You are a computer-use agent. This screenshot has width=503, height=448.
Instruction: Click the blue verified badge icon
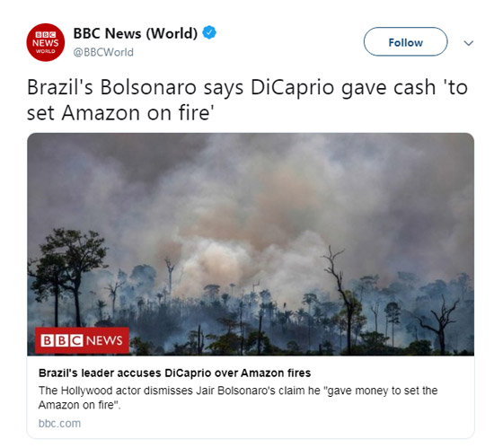[209, 32]
